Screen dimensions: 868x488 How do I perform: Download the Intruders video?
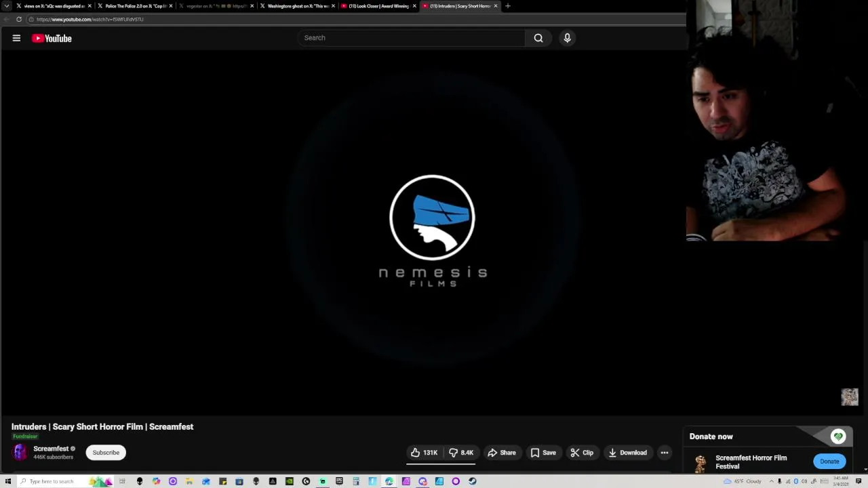click(x=627, y=453)
